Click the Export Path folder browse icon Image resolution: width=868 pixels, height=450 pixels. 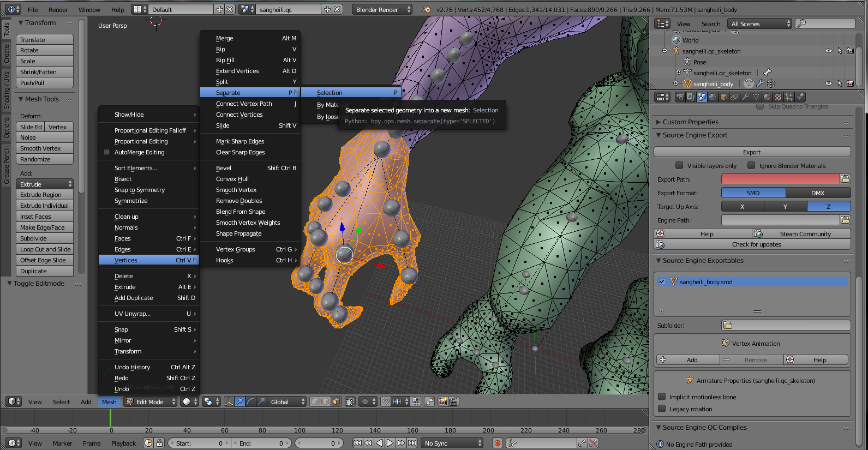click(845, 179)
